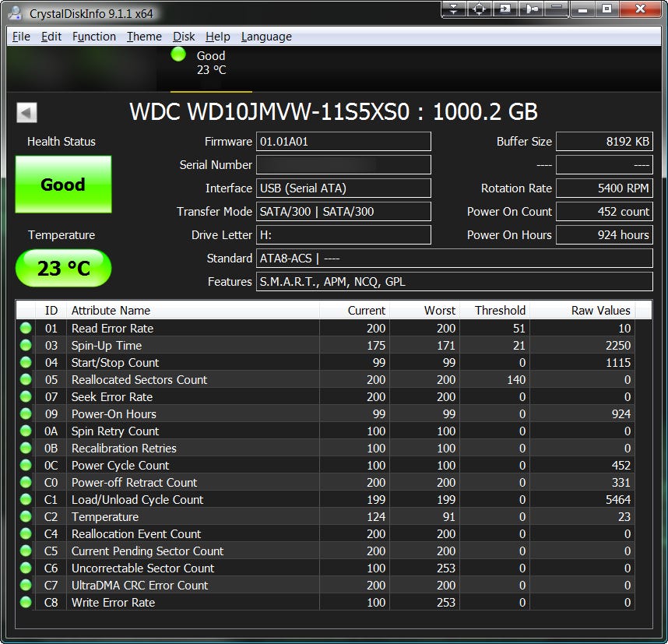Click the Raw Values column header
This screenshot has height=644, width=668.
click(582, 310)
